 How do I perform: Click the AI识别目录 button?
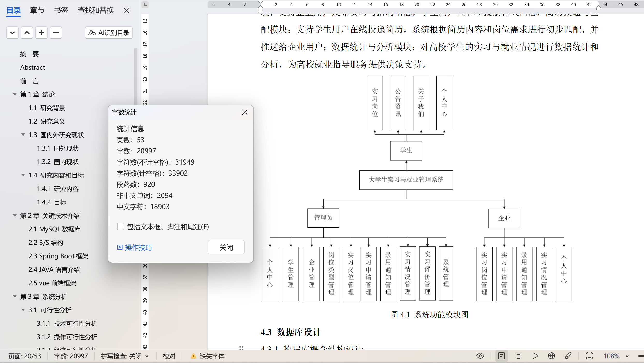tap(109, 33)
